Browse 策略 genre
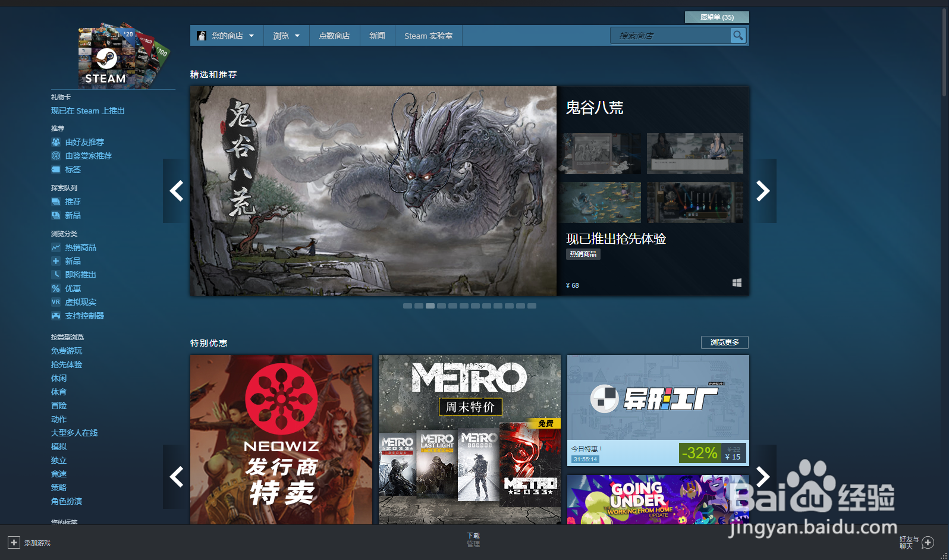 (59, 487)
